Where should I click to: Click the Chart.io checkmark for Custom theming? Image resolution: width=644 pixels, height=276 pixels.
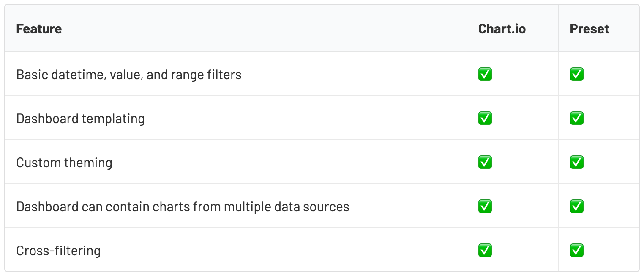point(485,163)
